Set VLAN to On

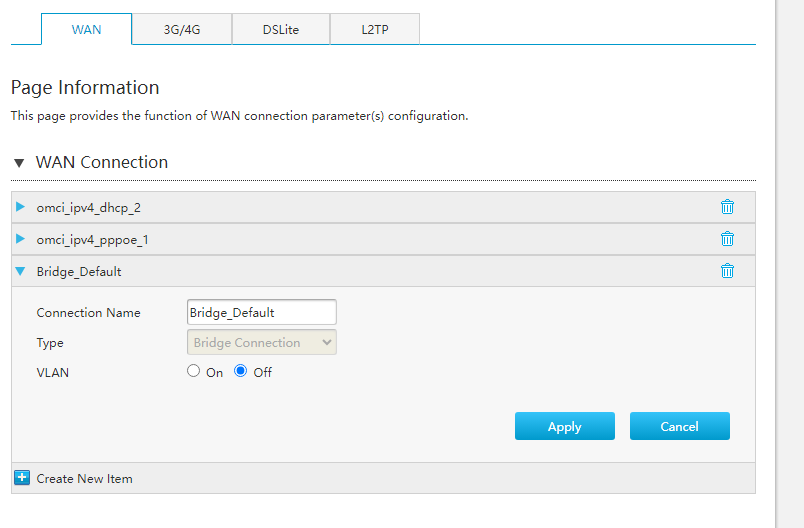[x=194, y=371]
